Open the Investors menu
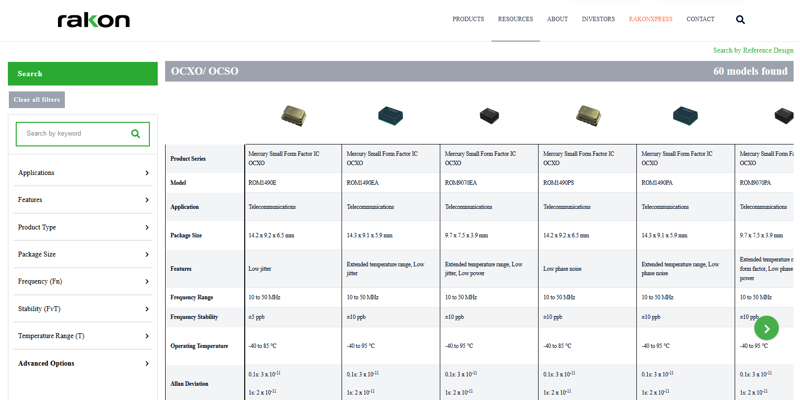Viewport: 800px width, 400px height. pos(598,19)
